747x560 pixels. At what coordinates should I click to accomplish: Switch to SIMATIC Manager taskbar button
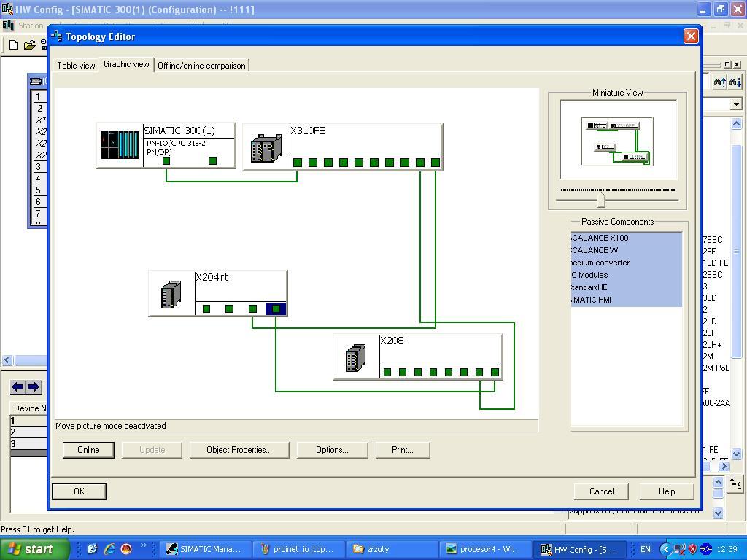click(204, 549)
